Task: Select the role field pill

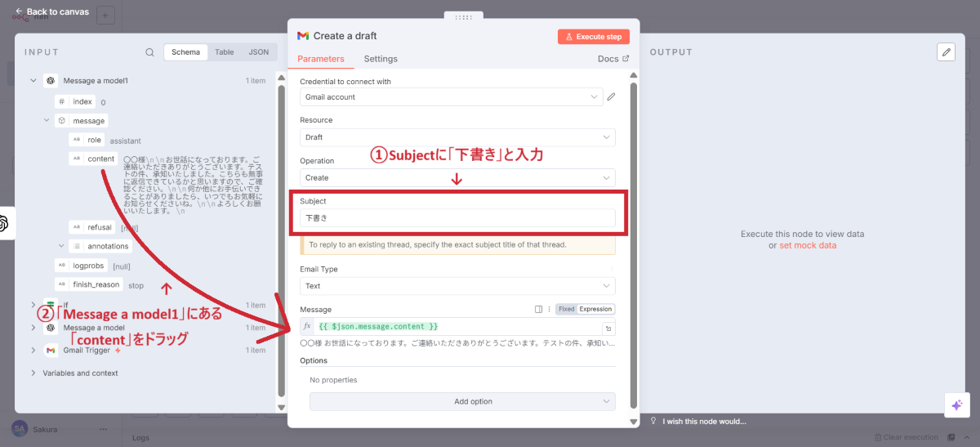Action: coord(87,140)
